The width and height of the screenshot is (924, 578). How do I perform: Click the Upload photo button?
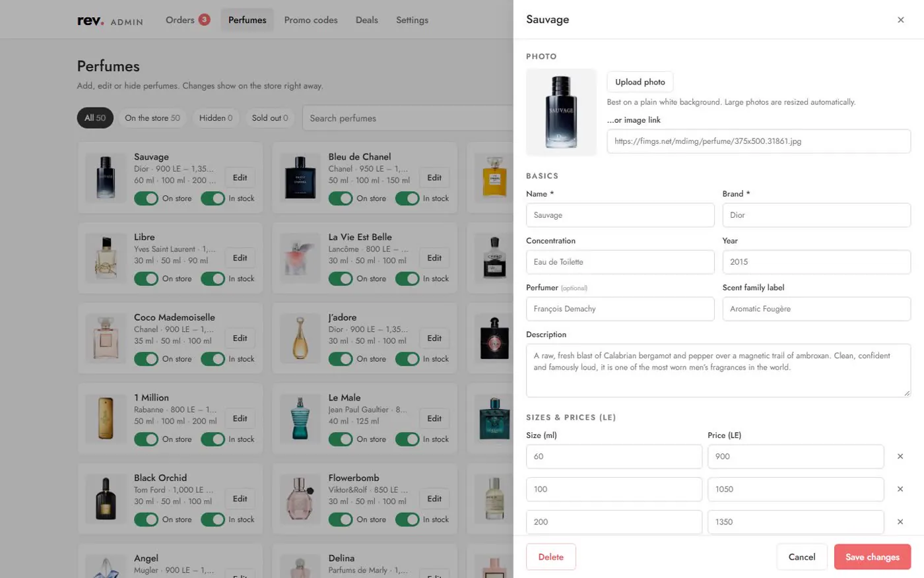tap(640, 82)
